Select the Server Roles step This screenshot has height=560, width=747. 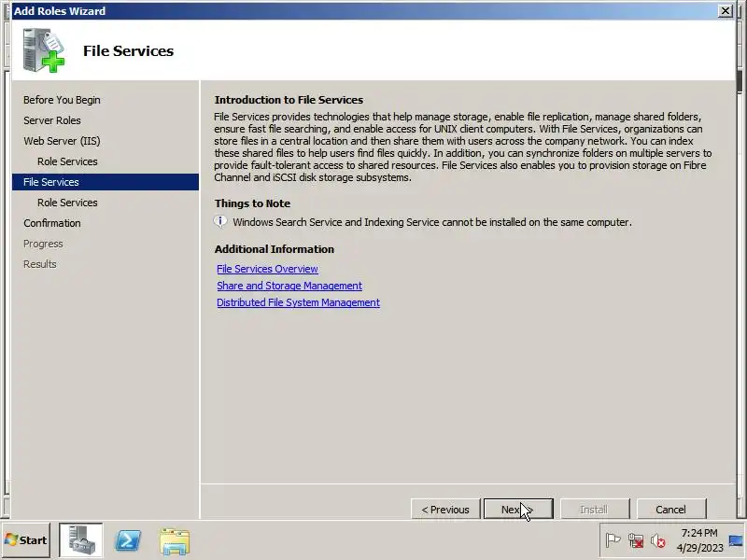52,120
